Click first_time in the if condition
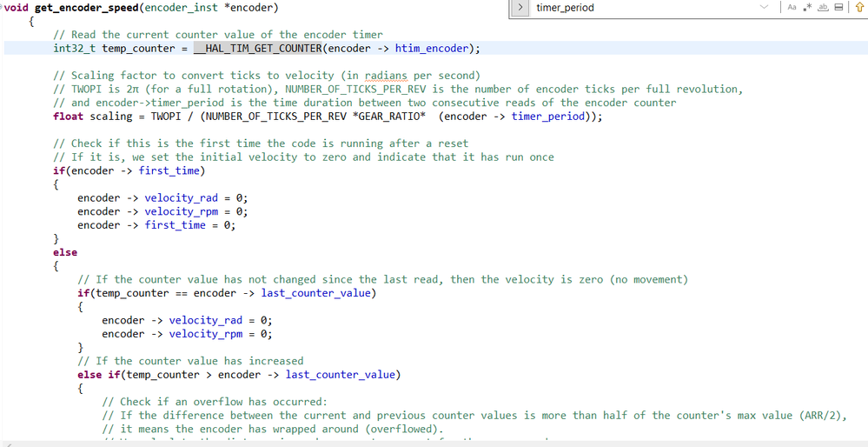Viewport: 868px width, 447px height. click(x=169, y=170)
